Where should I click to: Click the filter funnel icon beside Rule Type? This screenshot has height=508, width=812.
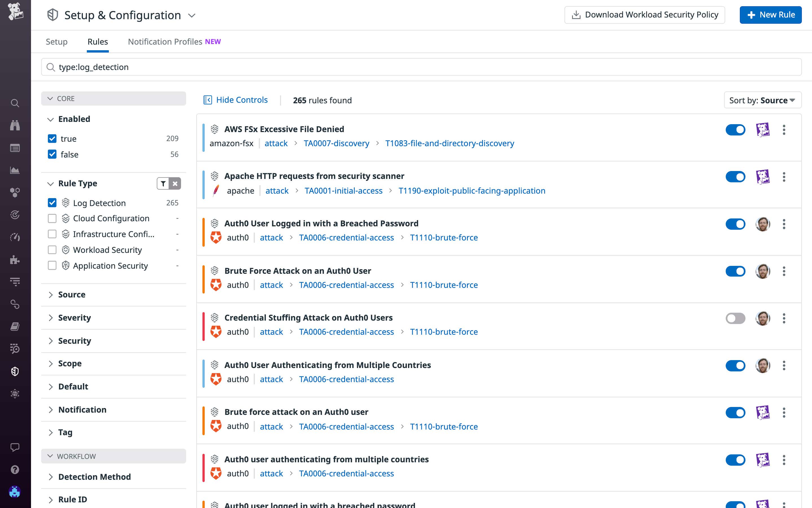163,184
